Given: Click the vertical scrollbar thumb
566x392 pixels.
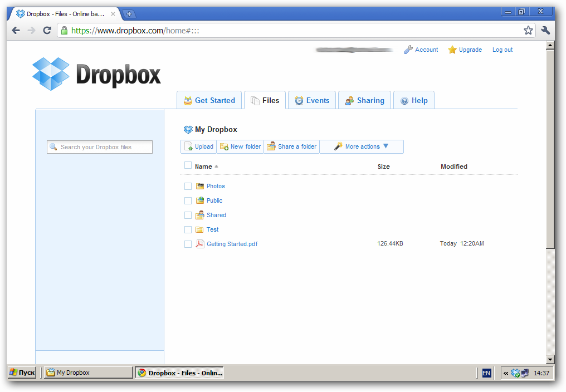Looking at the screenshot, I should [x=550, y=149].
